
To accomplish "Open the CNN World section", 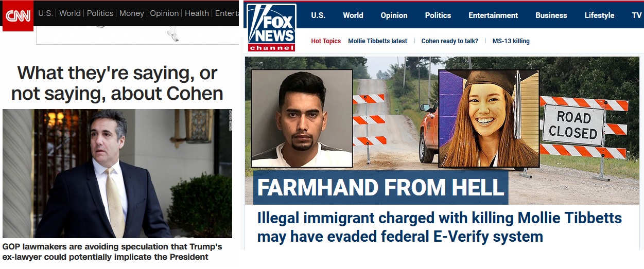I will (x=70, y=13).
